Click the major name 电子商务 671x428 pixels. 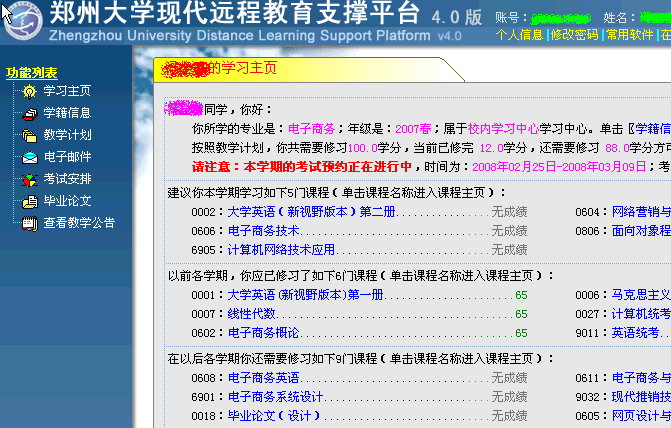tap(312, 129)
